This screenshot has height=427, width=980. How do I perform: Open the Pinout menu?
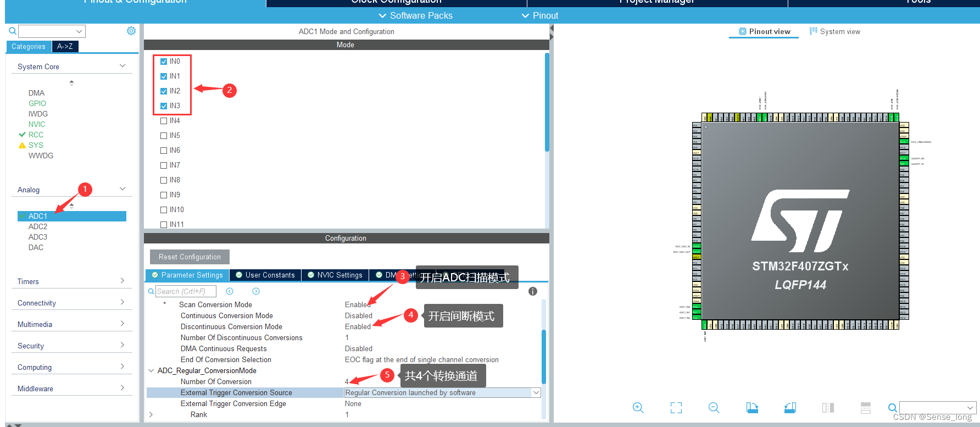(x=540, y=15)
